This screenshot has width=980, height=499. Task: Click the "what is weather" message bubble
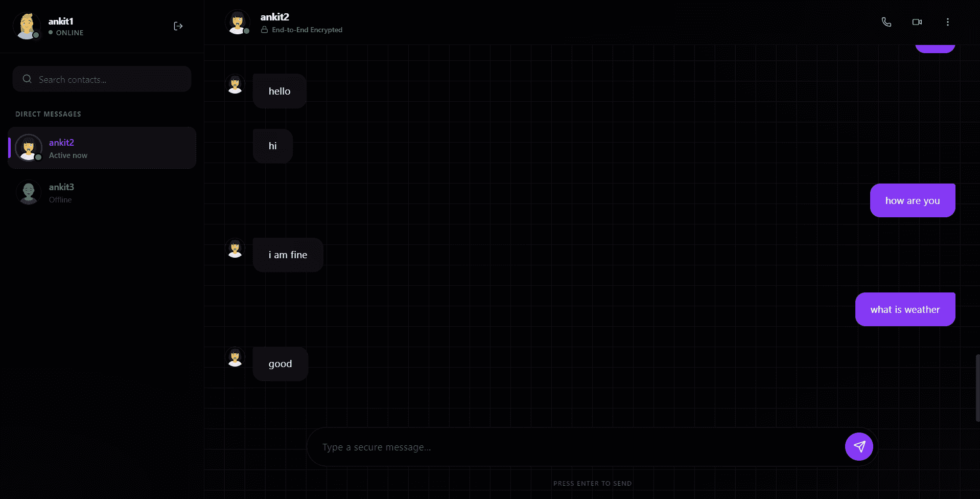pos(904,309)
